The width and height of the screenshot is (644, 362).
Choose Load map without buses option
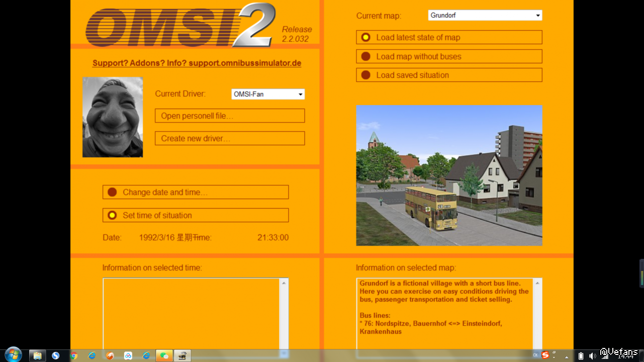coord(449,56)
